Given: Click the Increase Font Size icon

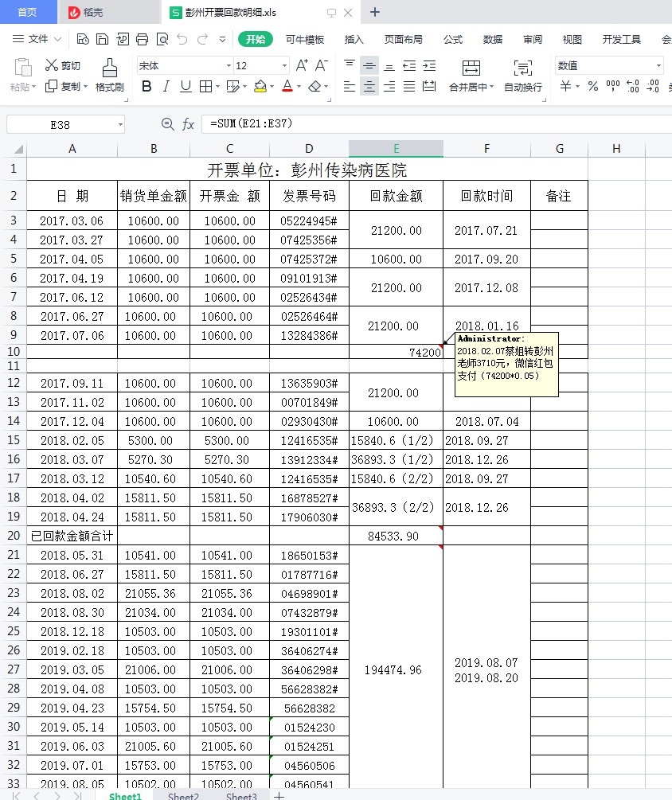Looking at the screenshot, I should 302,65.
